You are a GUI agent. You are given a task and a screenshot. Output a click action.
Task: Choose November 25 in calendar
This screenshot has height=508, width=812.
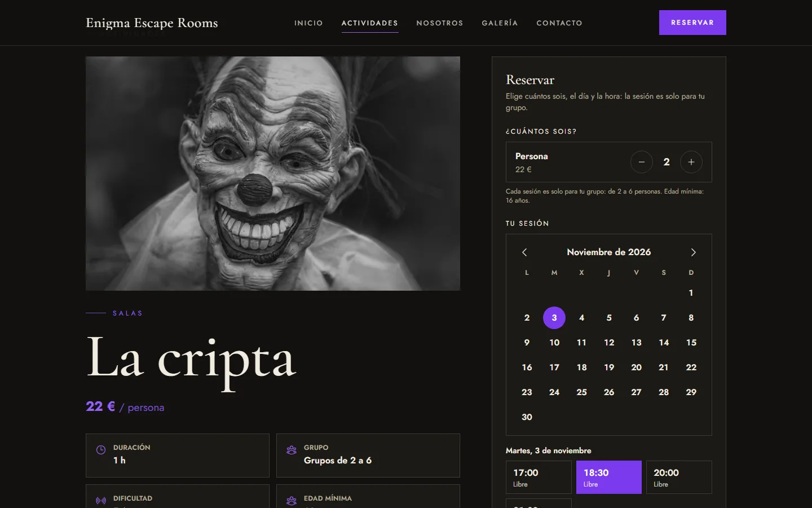click(x=581, y=392)
